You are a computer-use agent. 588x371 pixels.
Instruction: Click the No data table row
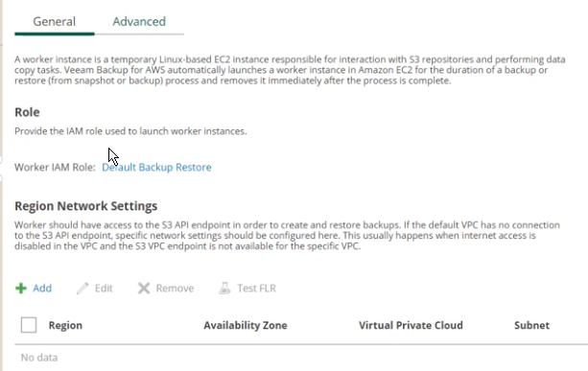(x=301, y=358)
